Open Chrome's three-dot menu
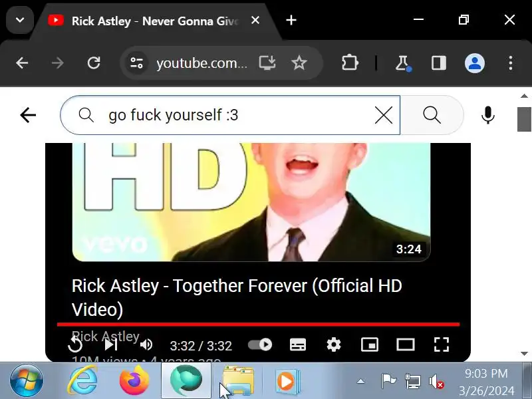The image size is (532, 399). [511, 63]
